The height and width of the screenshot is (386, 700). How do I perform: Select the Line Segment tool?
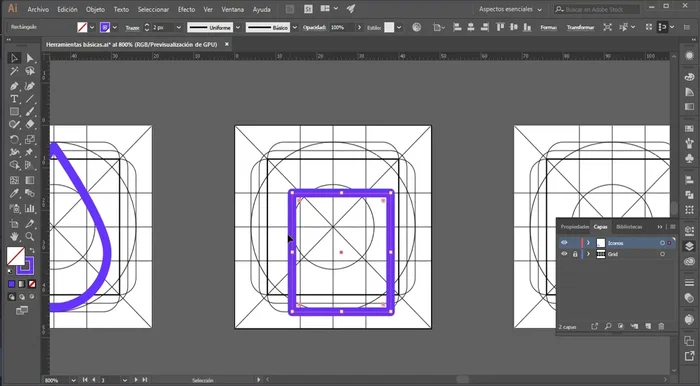[29, 99]
